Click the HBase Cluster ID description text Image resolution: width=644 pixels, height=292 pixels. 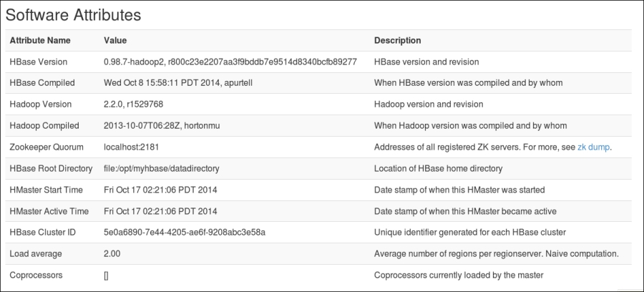[470, 233]
